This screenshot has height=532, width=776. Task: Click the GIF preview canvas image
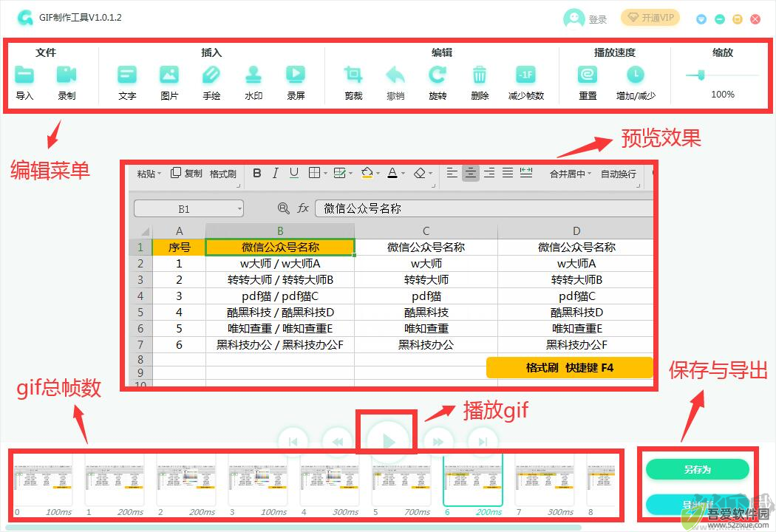391,275
